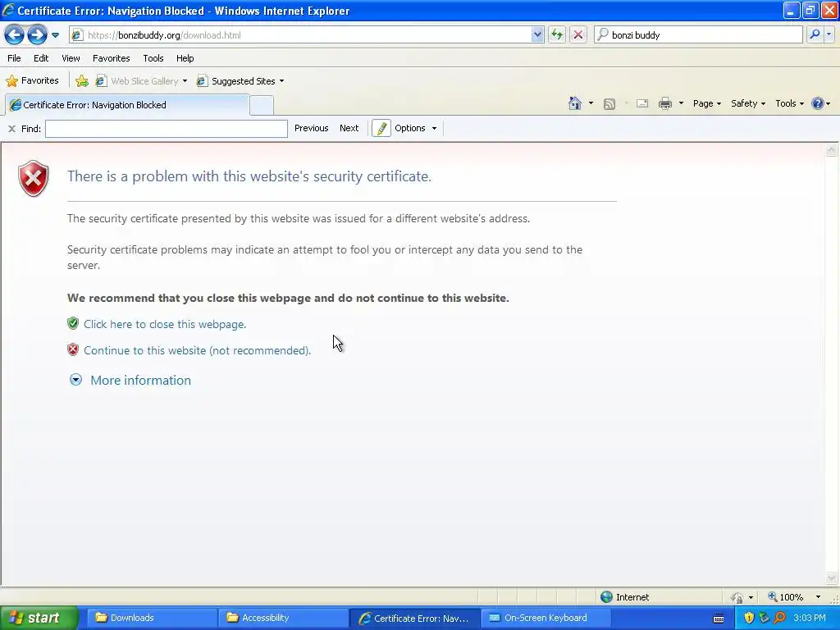Click the Forward navigation arrow
This screenshot has height=630, width=840.
click(x=37, y=34)
